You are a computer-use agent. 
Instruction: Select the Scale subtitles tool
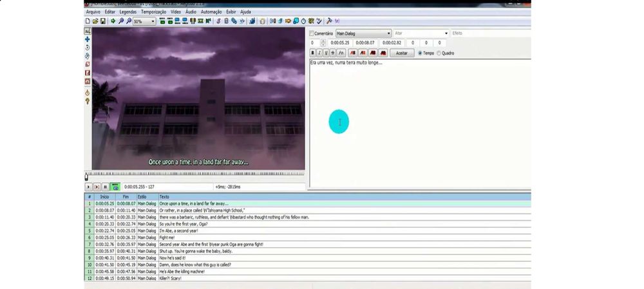coord(87,64)
